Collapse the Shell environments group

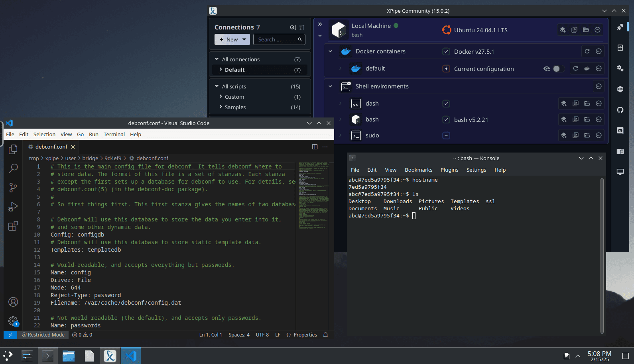[x=330, y=86]
